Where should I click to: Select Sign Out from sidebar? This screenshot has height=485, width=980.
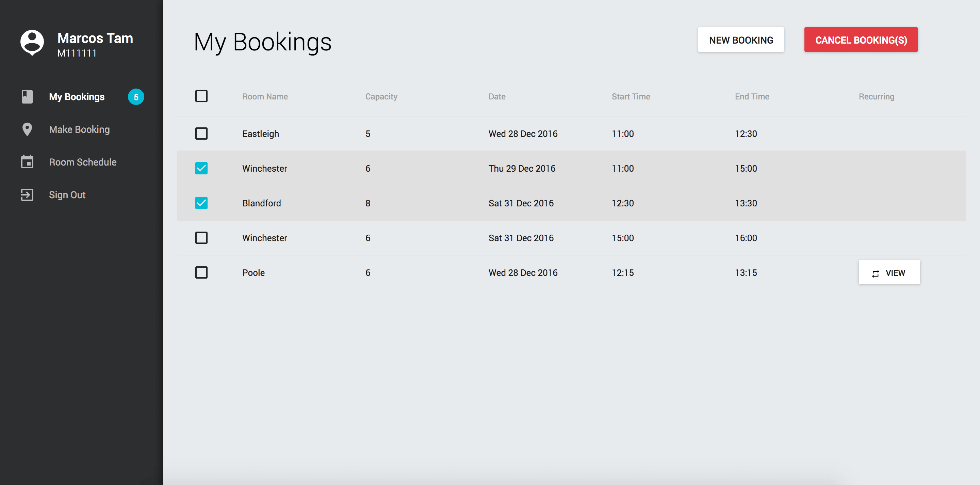[x=67, y=194]
